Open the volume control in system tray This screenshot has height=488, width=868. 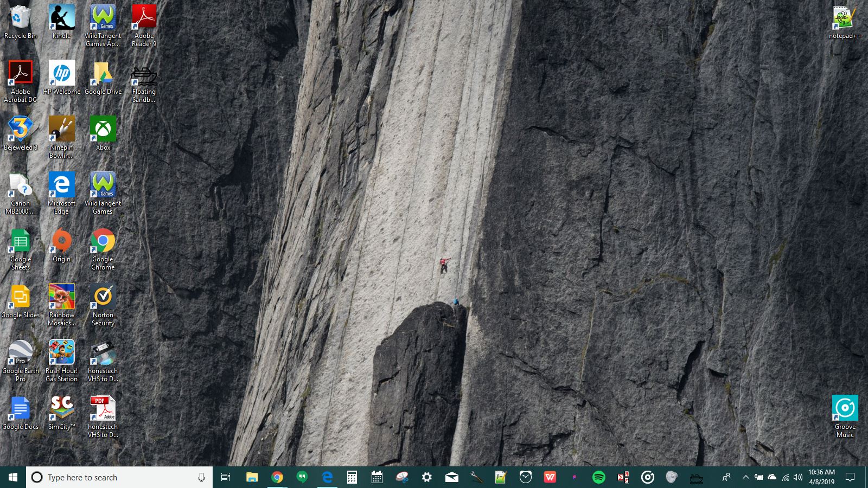[798, 477]
